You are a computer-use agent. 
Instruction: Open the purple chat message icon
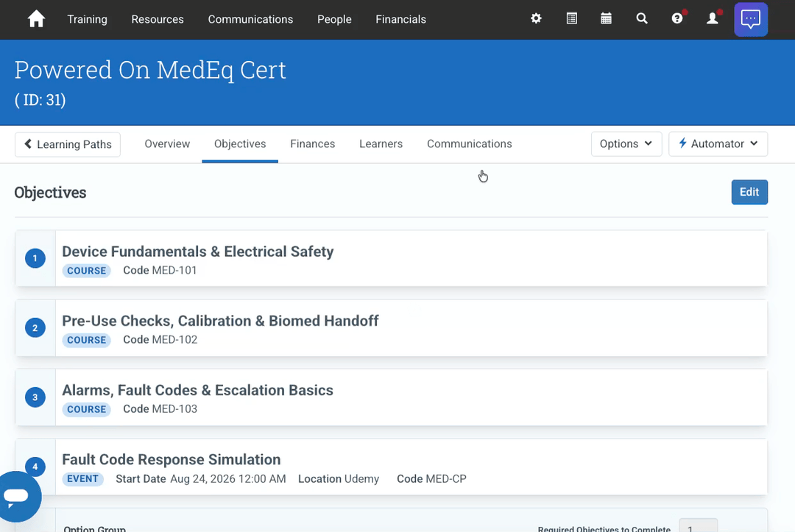click(751, 19)
